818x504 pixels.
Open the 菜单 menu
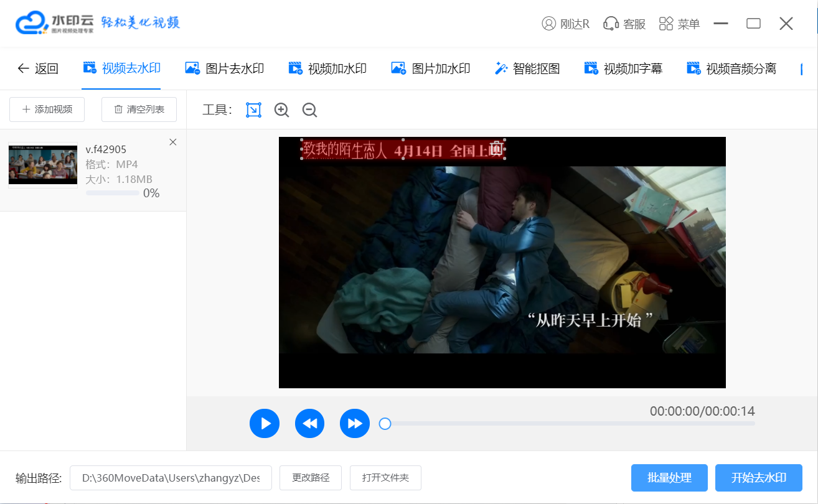tap(679, 24)
